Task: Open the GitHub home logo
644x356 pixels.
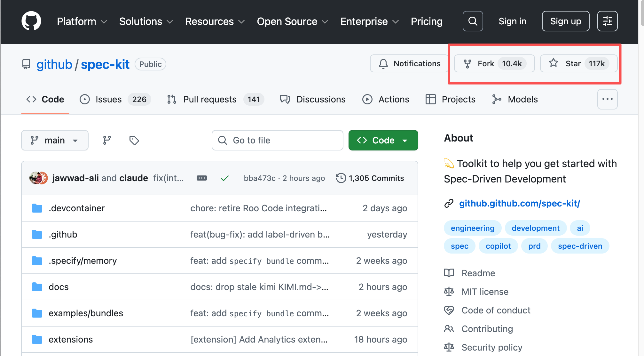Action: tap(31, 21)
